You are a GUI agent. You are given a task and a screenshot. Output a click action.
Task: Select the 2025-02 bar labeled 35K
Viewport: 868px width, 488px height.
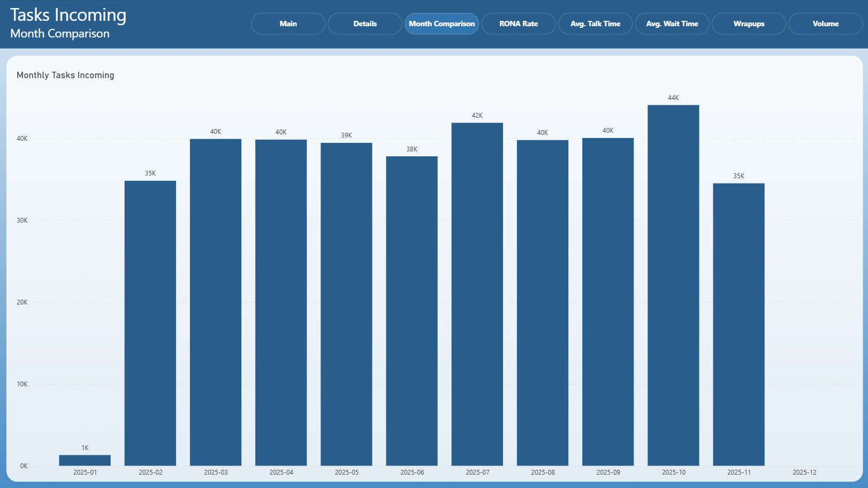[x=150, y=323]
